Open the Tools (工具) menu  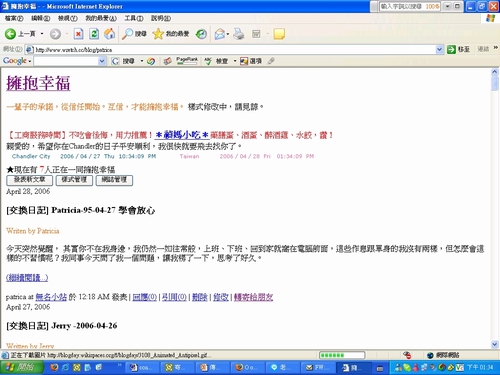click(134, 18)
